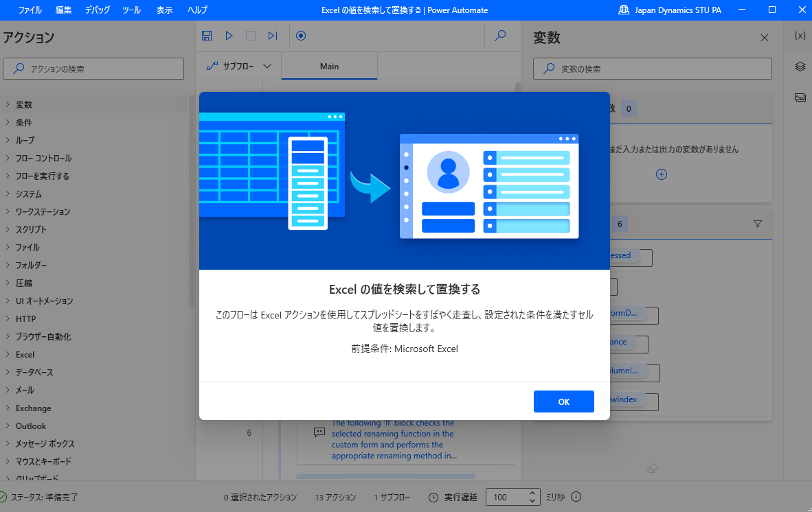This screenshot has height=512, width=812.
Task: Open the 編集 menu
Action: click(x=63, y=10)
